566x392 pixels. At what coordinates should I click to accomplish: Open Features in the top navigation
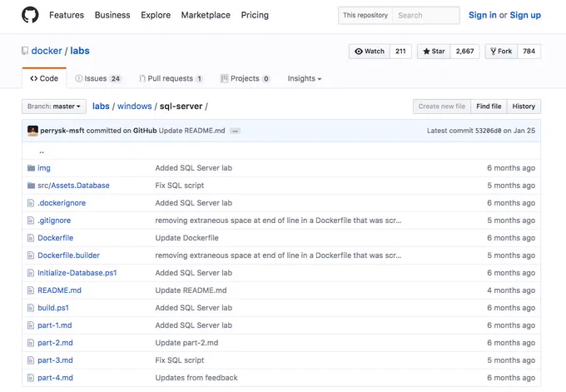pos(67,15)
